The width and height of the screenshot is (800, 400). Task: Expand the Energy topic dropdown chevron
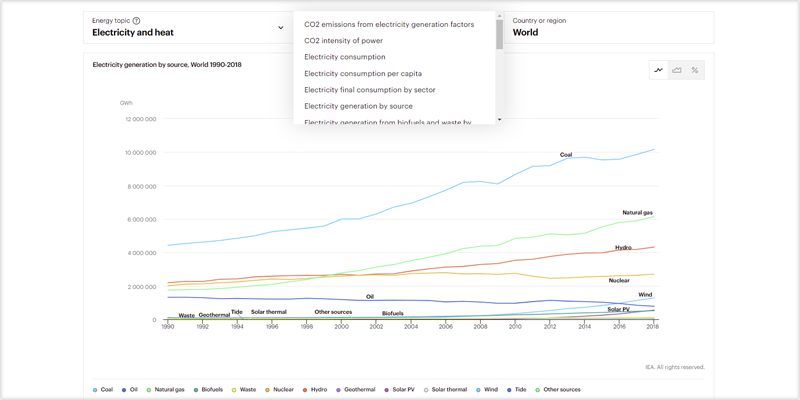(x=281, y=28)
